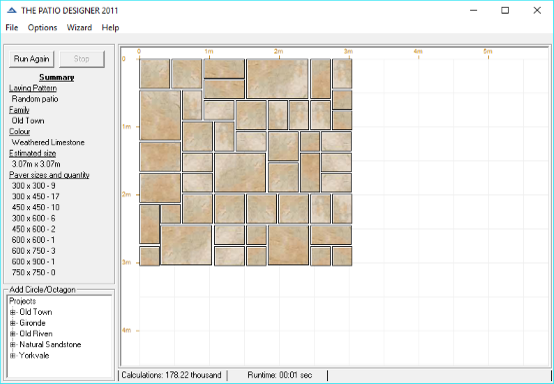Click the Summary heading
Viewport: 554px width, 384px height.
point(57,77)
